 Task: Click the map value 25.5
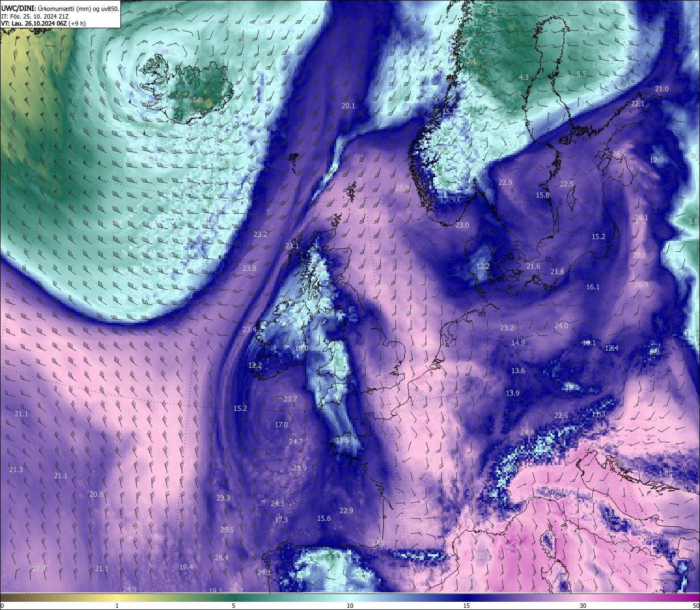(x=227, y=530)
